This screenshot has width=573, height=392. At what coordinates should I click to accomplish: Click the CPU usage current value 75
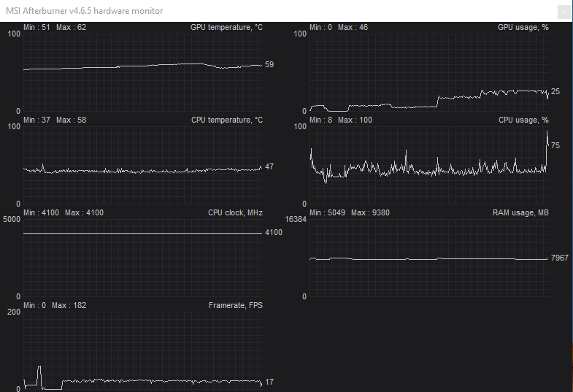click(x=555, y=146)
